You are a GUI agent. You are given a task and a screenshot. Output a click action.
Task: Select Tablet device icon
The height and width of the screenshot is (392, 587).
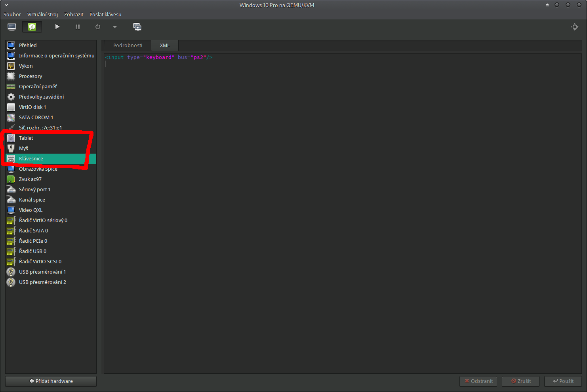click(x=11, y=138)
